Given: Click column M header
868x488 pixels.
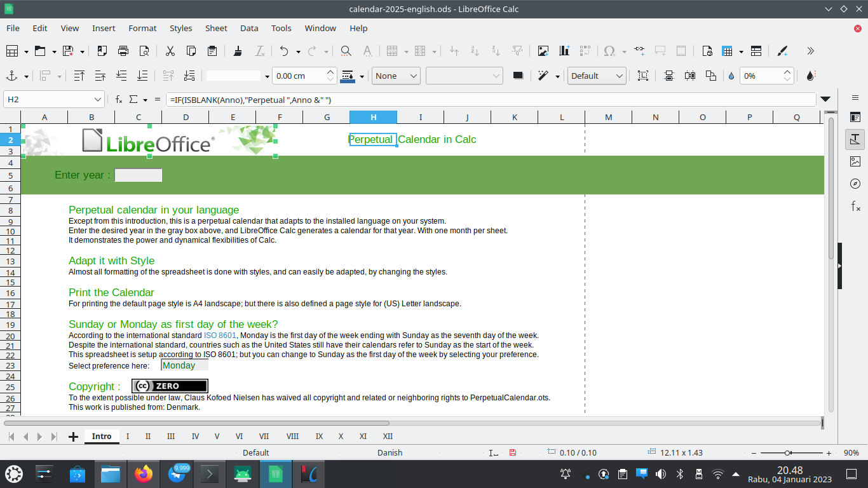Looking at the screenshot, I should pos(609,117).
